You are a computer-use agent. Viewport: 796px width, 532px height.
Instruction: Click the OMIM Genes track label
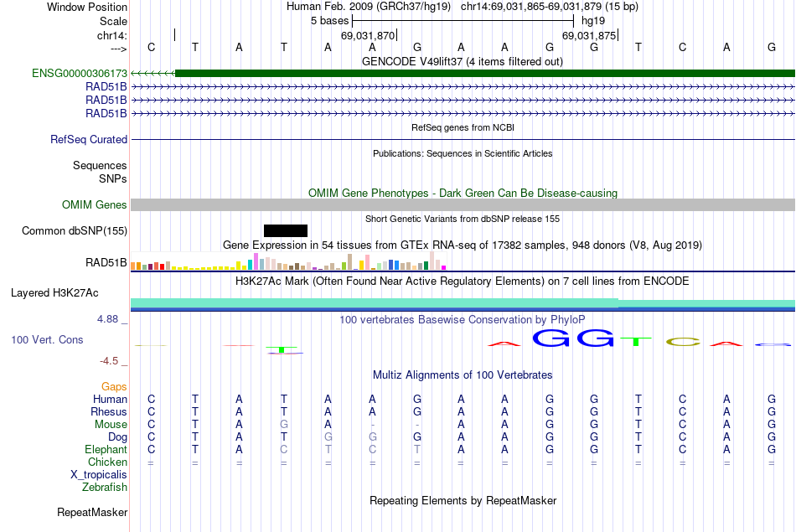click(x=95, y=204)
